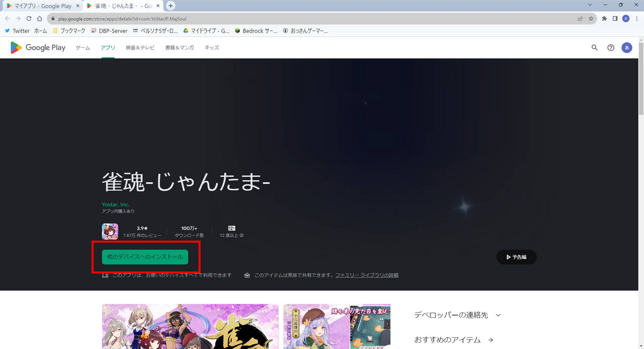Click アプリ内購入あり text
This screenshot has height=349, width=644.
pyautogui.click(x=118, y=212)
